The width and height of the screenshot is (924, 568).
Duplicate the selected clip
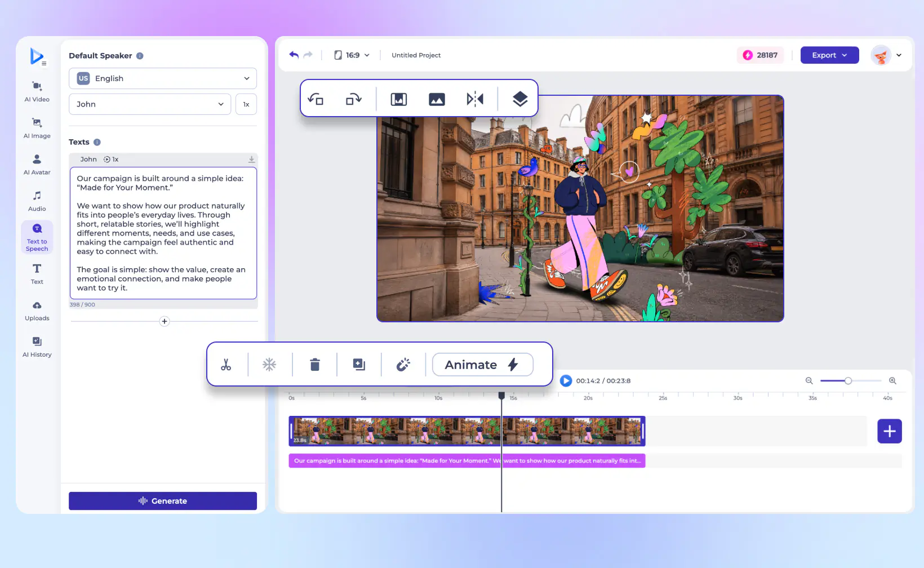coord(359,365)
